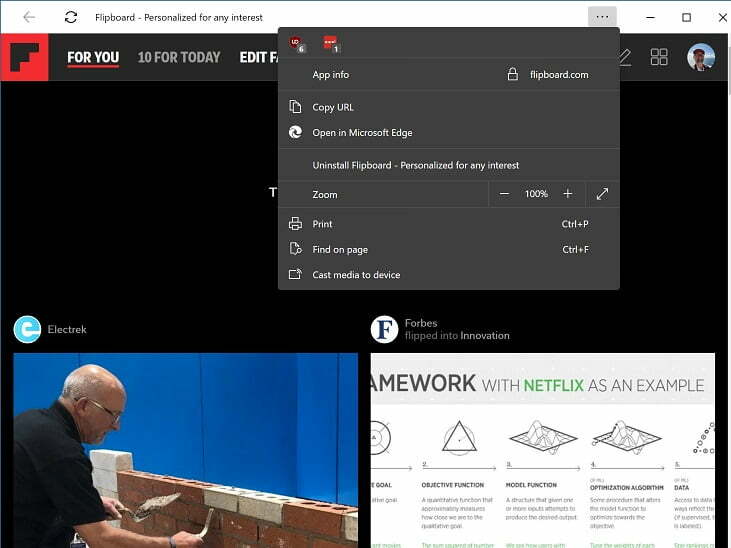The image size is (731, 548).
Task: Open the grid view icon in Flipboard header
Action: point(659,57)
